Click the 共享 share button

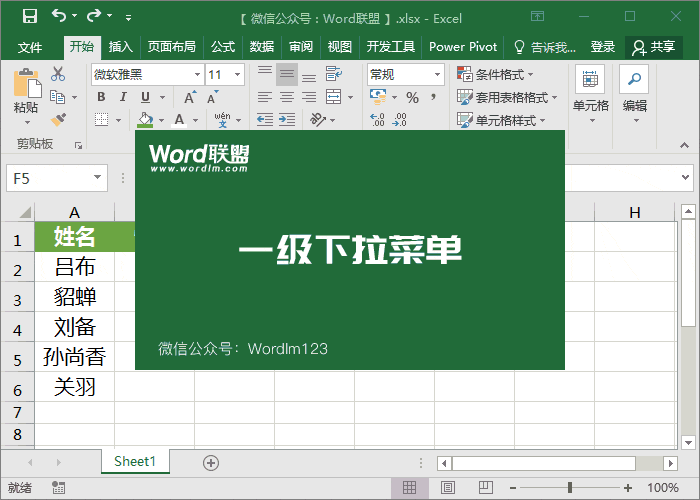(654, 47)
